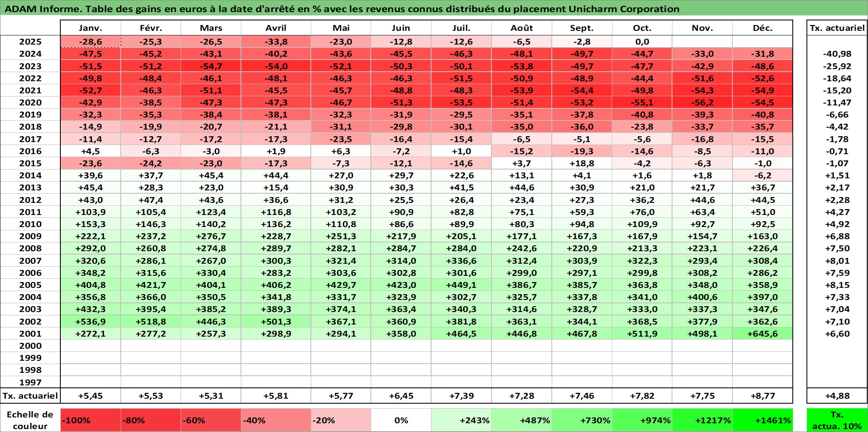
Task: Select the +511,9 cell for Oct. 2001
Action: pos(642,334)
